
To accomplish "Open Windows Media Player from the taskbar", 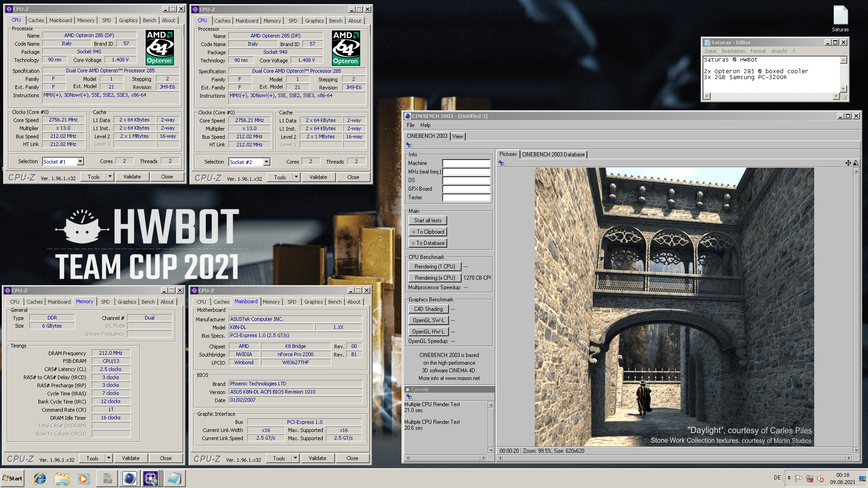I will click(x=84, y=479).
